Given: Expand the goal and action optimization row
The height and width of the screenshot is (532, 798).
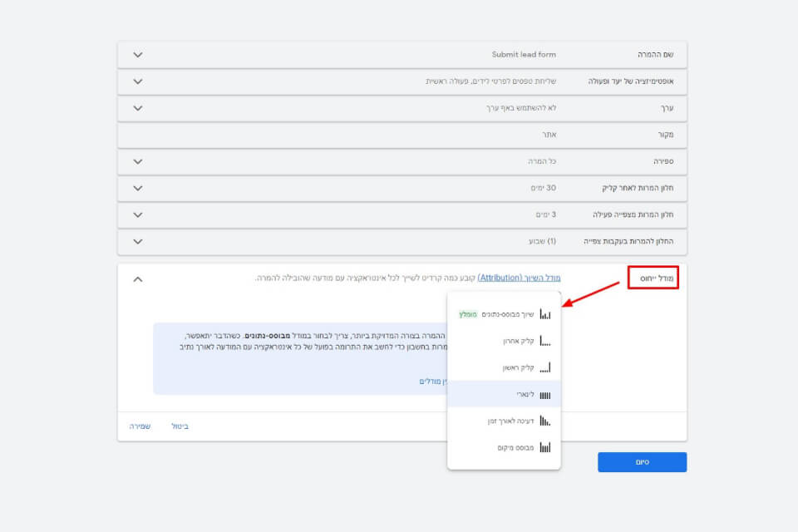Looking at the screenshot, I should tap(138, 81).
